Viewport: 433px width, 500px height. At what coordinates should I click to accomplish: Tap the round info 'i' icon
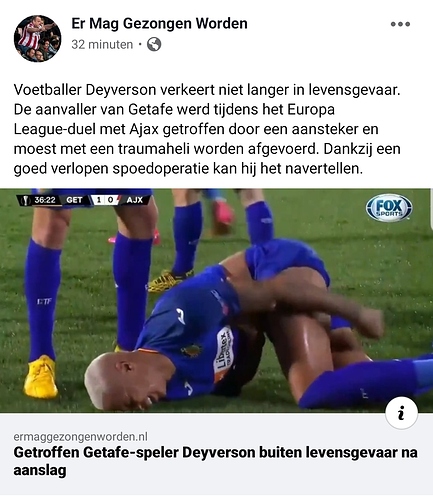pos(401,413)
